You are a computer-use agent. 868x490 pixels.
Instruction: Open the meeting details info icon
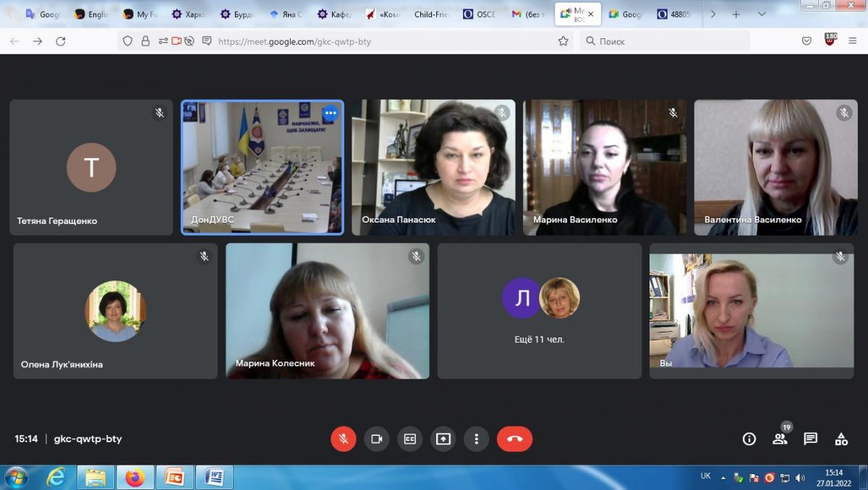[749, 439]
